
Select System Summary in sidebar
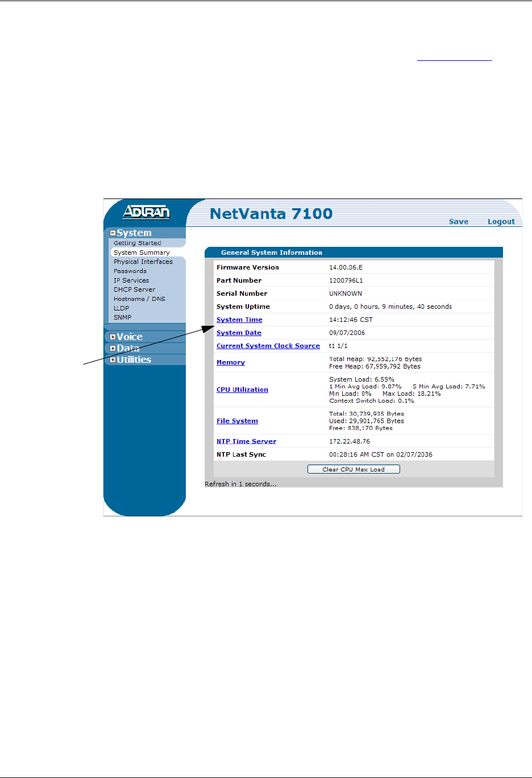[142, 253]
